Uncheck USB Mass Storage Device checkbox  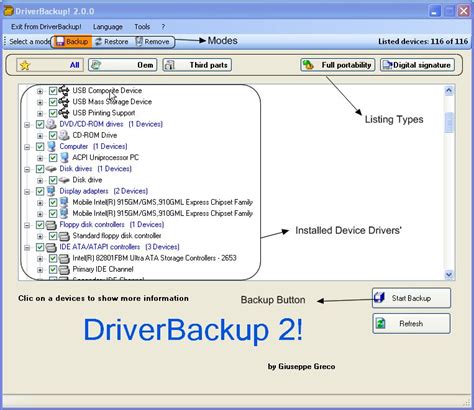(53, 102)
